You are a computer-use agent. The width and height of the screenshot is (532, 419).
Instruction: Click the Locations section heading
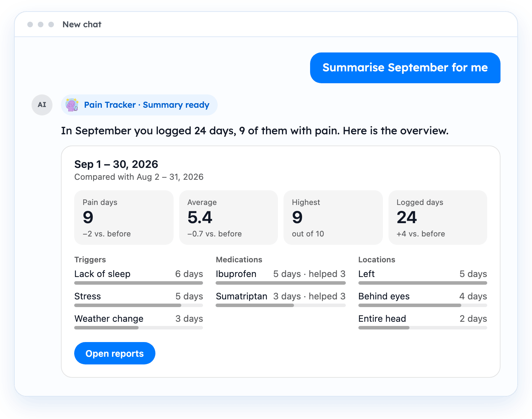[x=377, y=260]
